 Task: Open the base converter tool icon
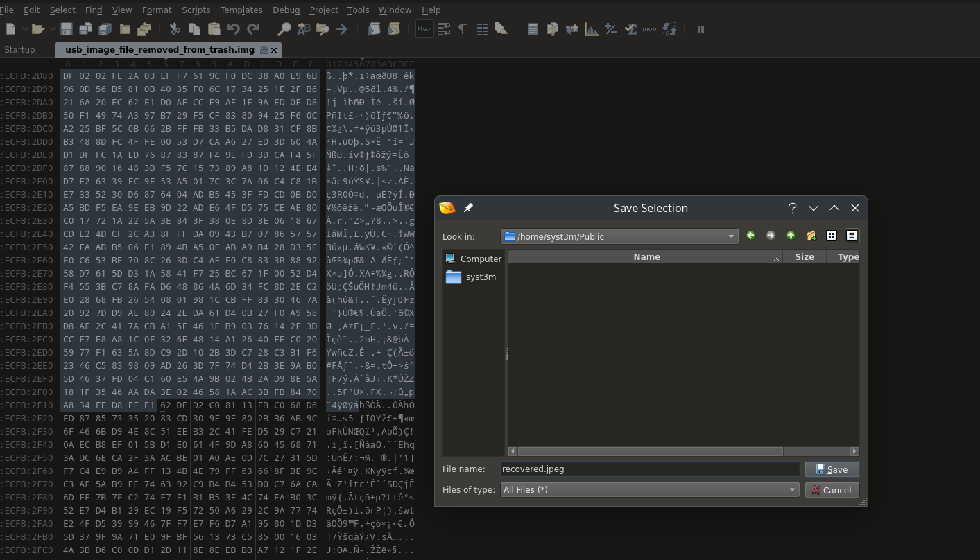(x=669, y=29)
